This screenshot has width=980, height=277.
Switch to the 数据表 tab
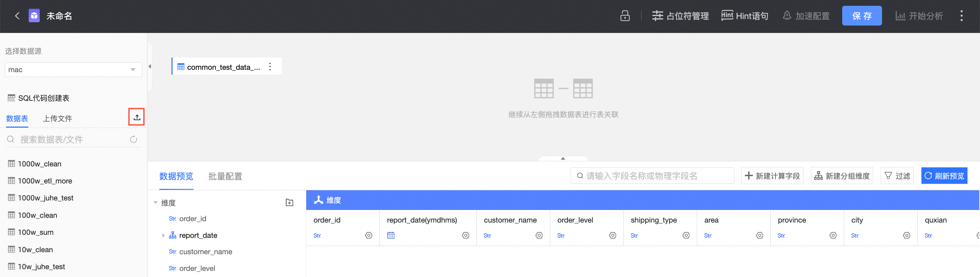pos(17,118)
